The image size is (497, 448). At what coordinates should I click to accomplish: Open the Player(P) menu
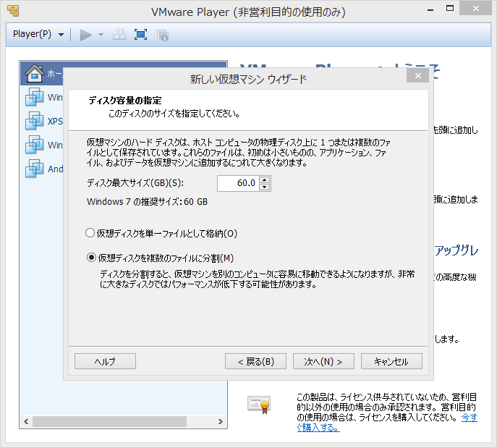pos(38,34)
